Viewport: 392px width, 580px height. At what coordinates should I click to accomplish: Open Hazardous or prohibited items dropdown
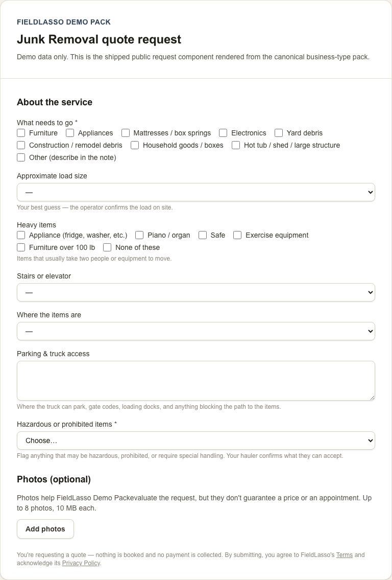point(196,440)
